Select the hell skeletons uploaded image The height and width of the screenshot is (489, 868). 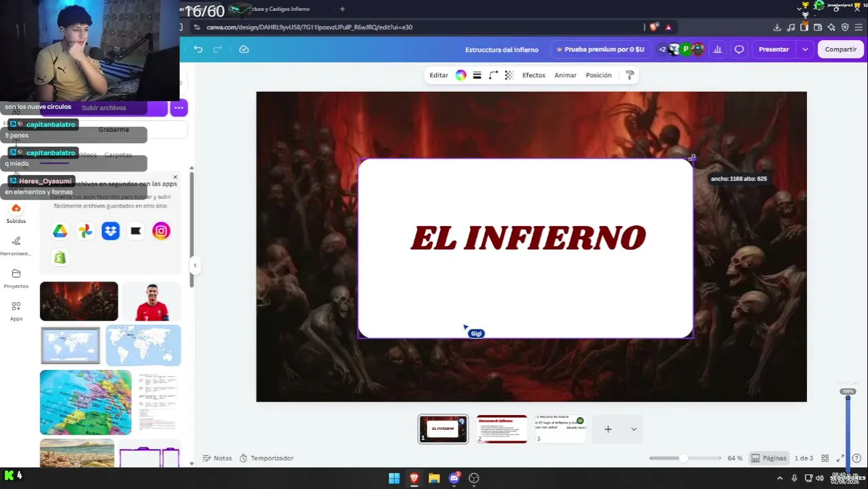coord(79,301)
